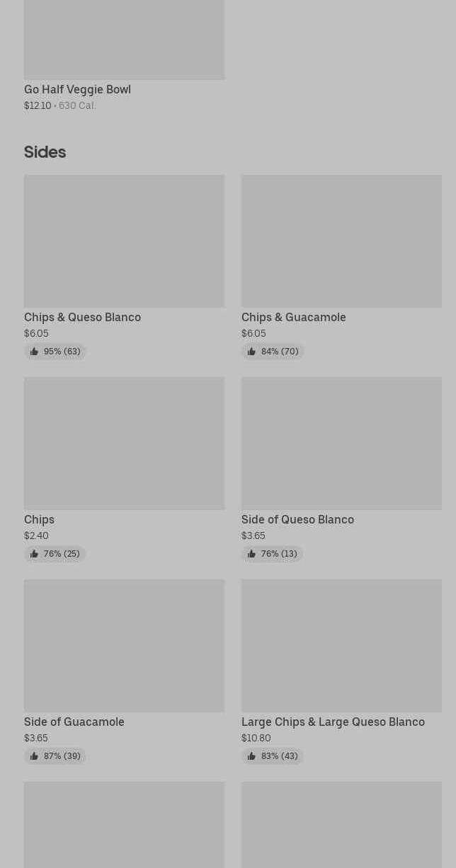Click thumbs-up icon under Large Chips & Large Queso Blanco
Image resolution: width=456 pixels, height=868 pixels.
click(251, 756)
